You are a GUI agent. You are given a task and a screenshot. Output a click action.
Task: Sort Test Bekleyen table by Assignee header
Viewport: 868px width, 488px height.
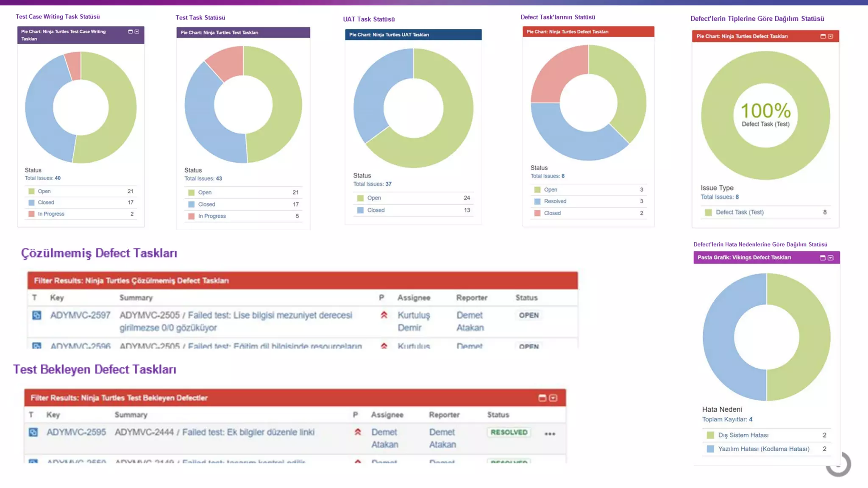(x=387, y=415)
